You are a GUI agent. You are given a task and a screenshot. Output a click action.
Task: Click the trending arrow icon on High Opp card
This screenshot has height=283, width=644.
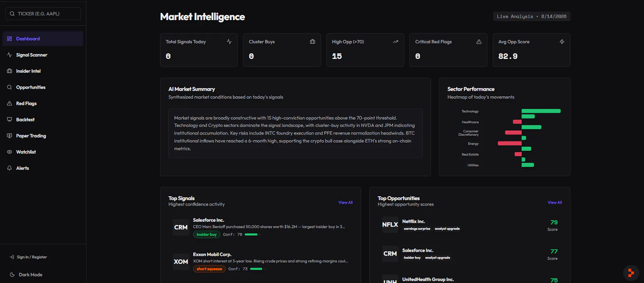[396, 41]
